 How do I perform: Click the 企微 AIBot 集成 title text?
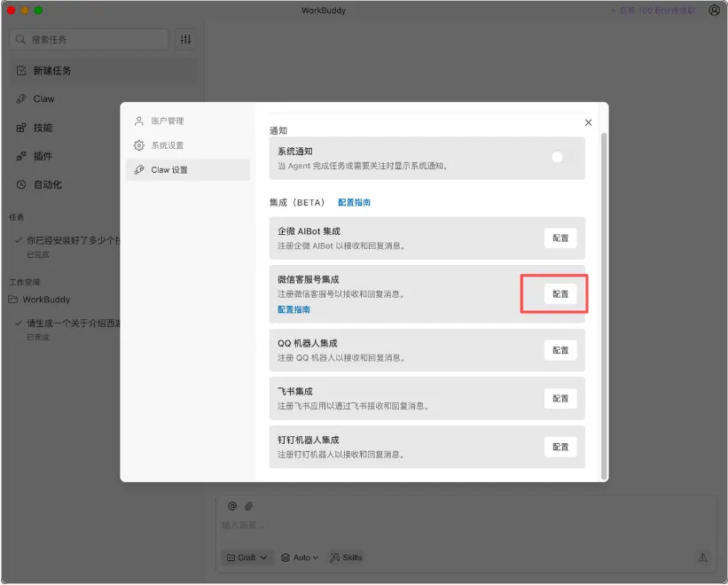click(309, 231)
